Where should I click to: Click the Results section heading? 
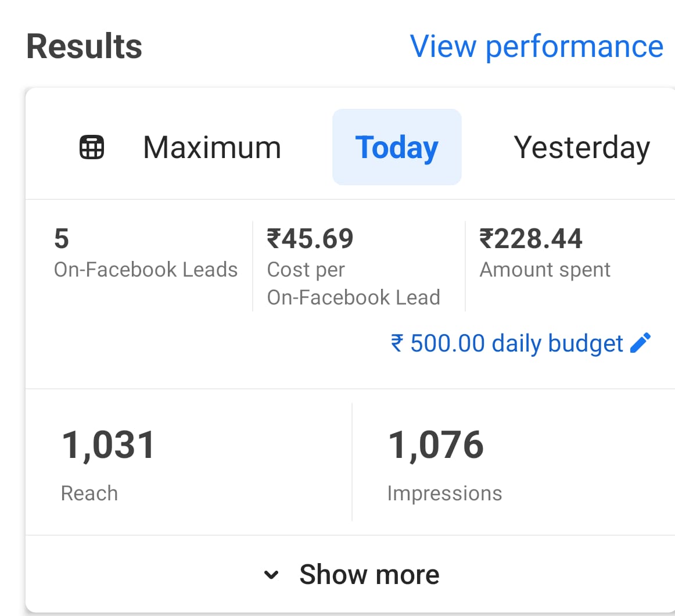[x=84, y=46]
